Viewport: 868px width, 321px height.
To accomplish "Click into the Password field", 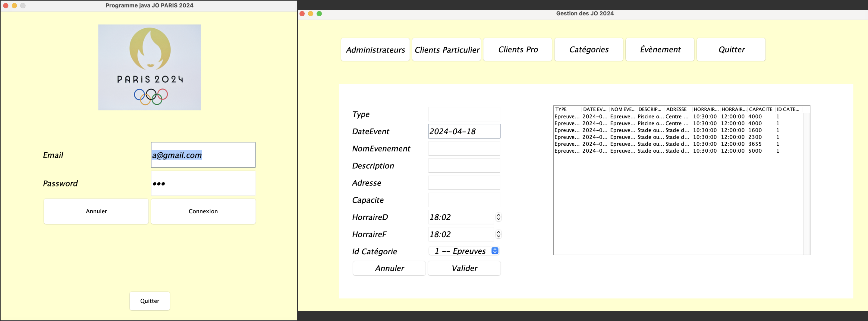I will click(x=203, y=183).
